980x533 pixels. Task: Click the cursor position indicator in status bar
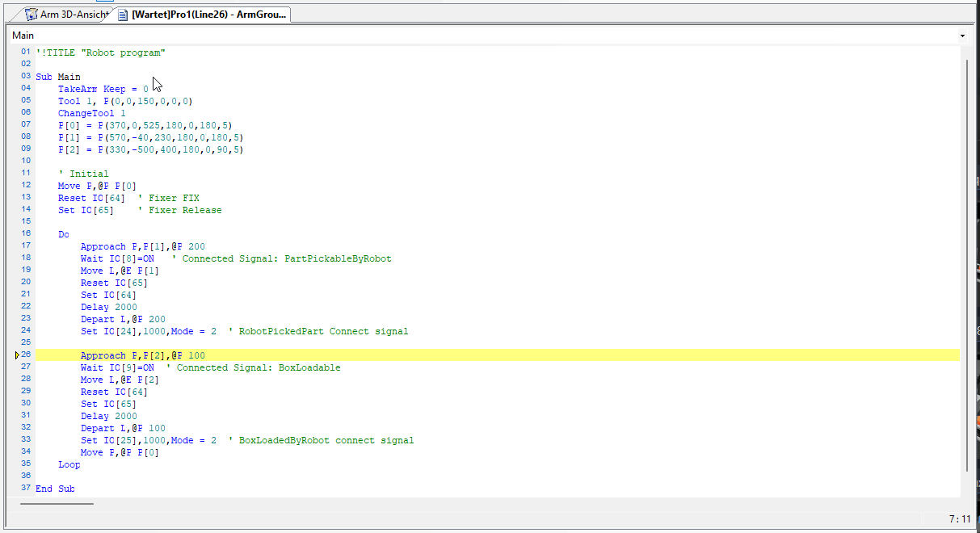pyautogui.click(x=959, y=518)
